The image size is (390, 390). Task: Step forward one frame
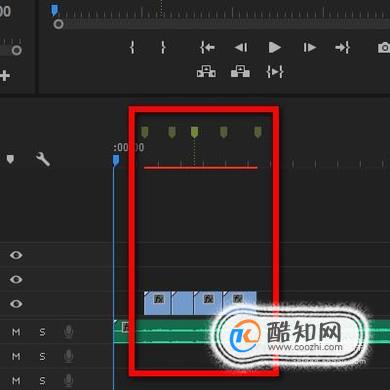point(309,47)
